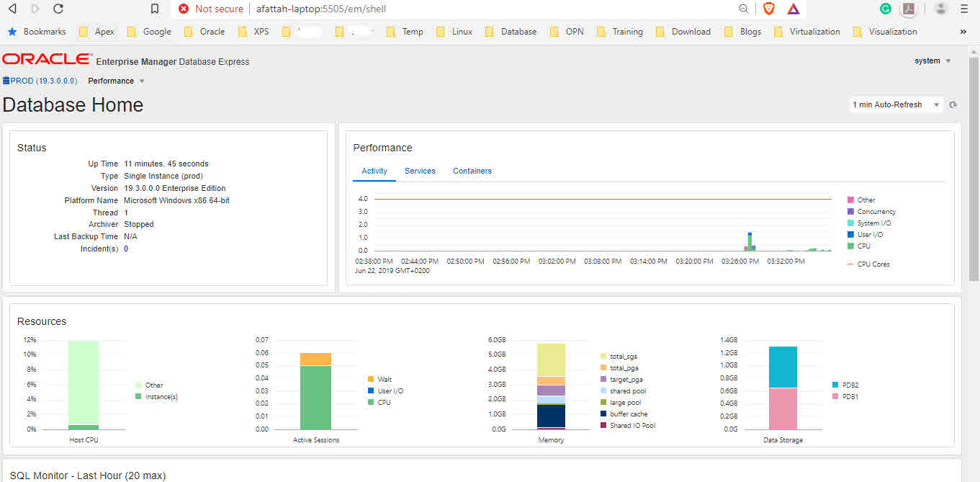
Task: Open the Performance dropdown menu
Action: 116,81
